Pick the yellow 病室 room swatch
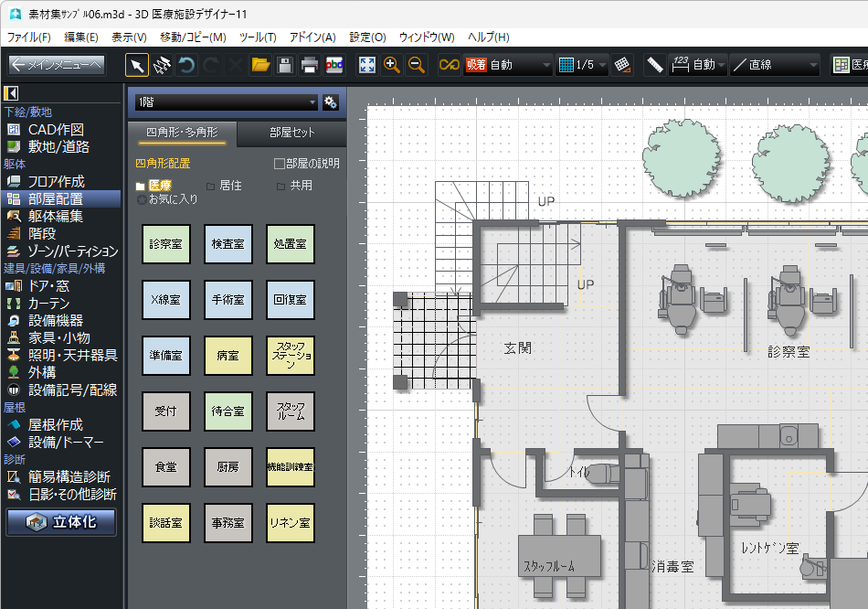This screenshot has width=868, height=609. coord(228,356)
